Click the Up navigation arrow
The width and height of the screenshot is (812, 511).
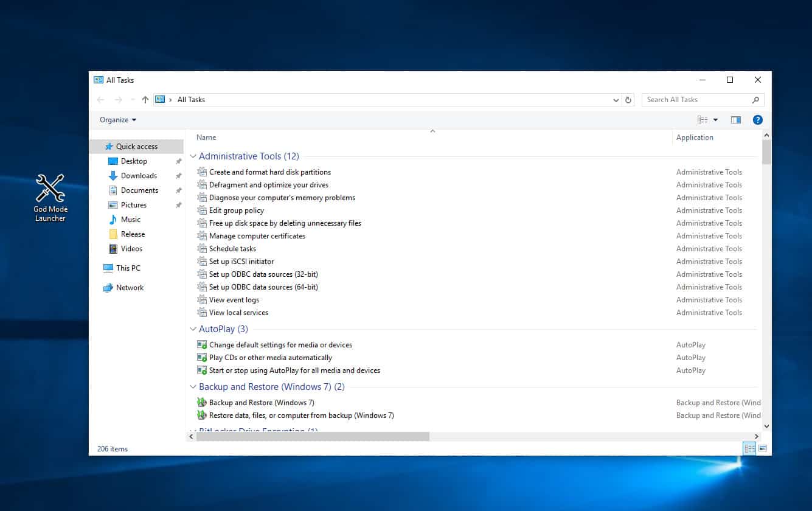tap(145, 99)
